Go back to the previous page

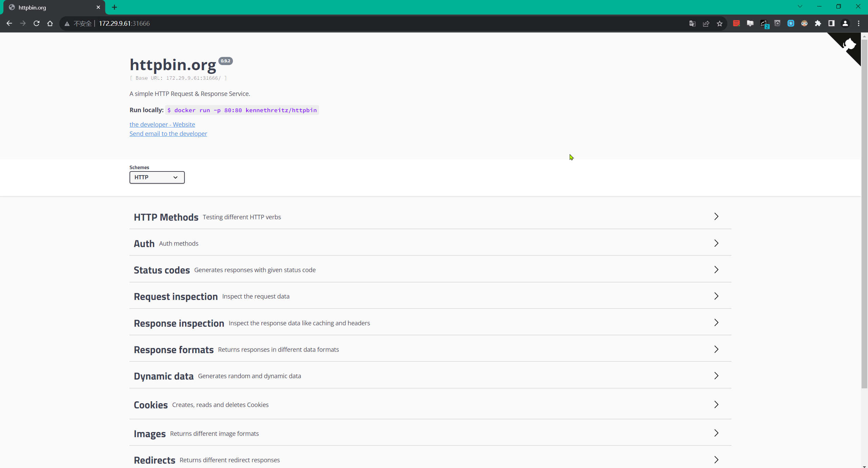pos(9,23)
